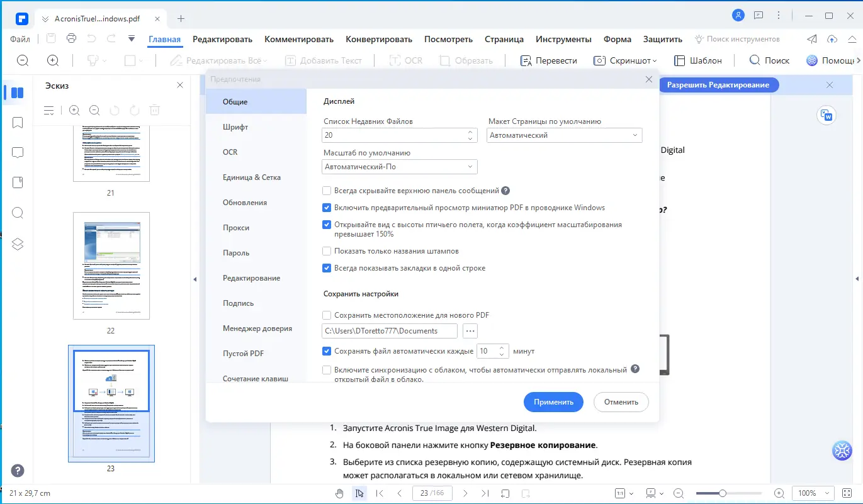
Task: Uncheck automatic file saving every 10 minutes
Action: [x=327, y=351]
